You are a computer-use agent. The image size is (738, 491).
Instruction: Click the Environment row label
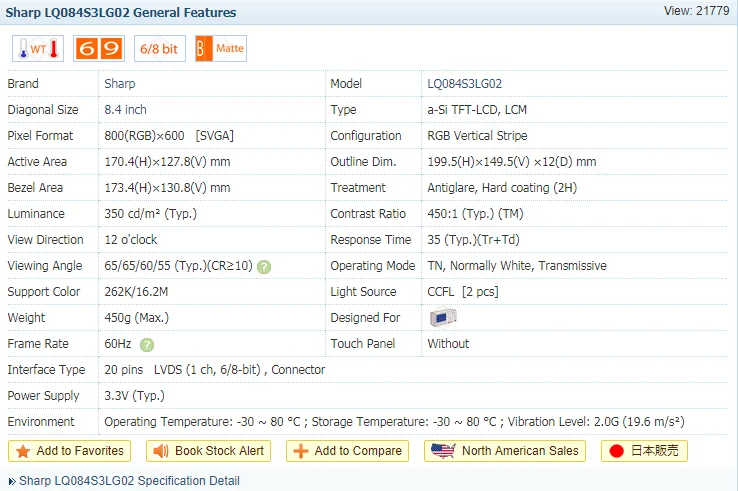coord(41,422)
